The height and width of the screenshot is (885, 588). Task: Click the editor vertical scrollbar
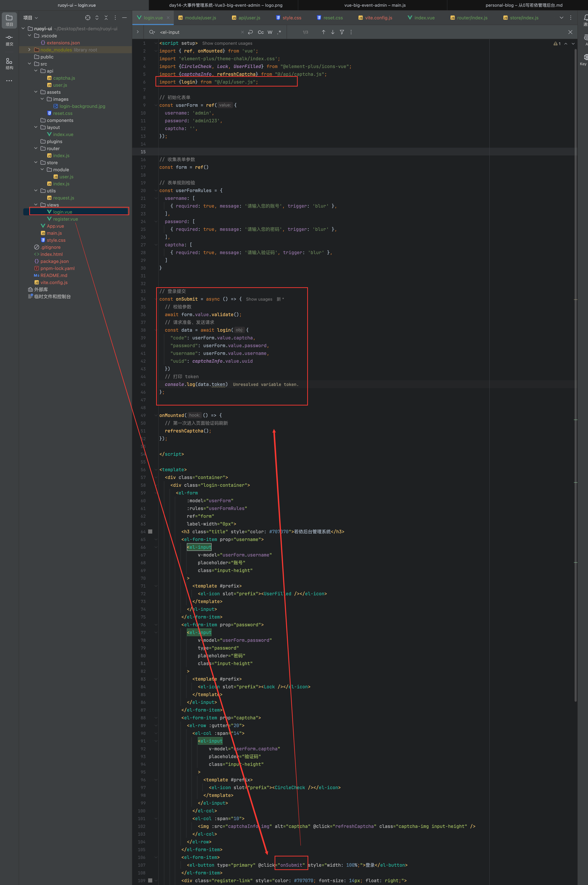(x=575, y=375)
